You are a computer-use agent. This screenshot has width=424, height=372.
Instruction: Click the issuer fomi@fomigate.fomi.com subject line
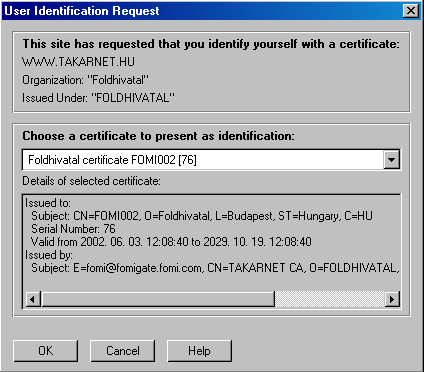(215, 268)
